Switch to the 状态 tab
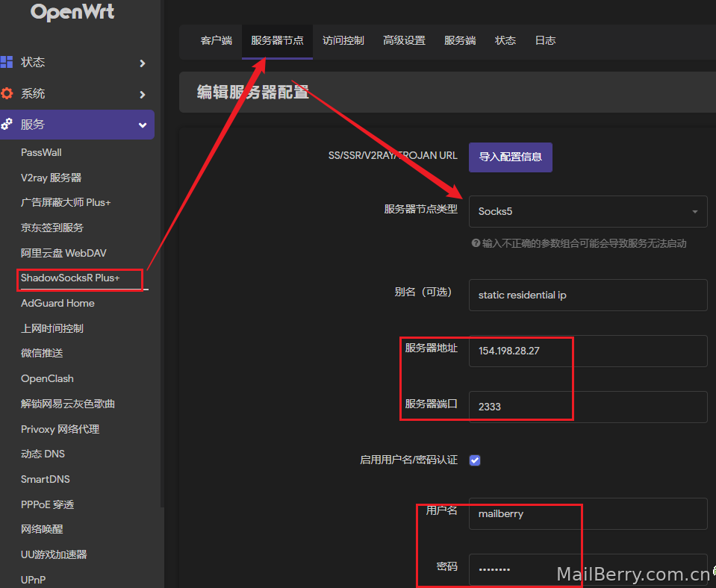 [x=505, y=40]
